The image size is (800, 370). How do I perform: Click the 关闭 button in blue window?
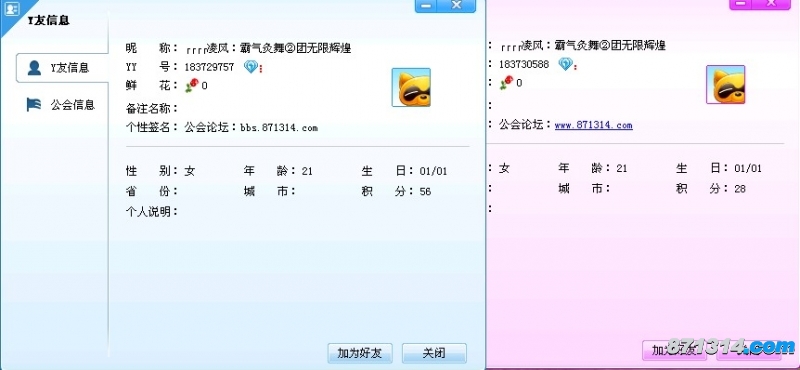(434, 353)
